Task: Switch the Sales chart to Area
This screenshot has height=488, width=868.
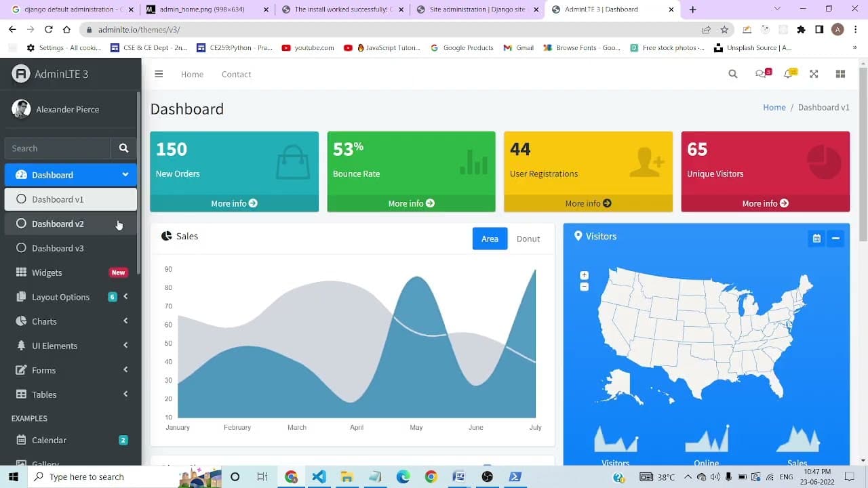Action: [490, 239]
